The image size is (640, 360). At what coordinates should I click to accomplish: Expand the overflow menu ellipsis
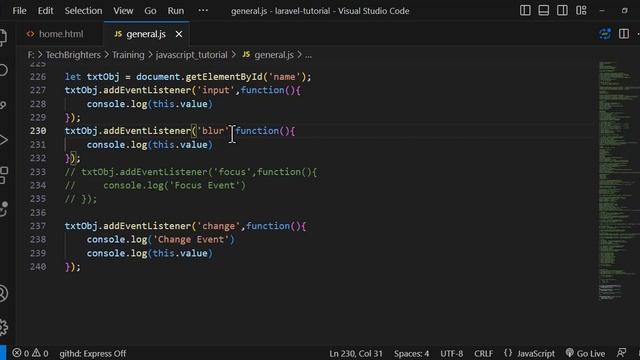tap(203, 11)
